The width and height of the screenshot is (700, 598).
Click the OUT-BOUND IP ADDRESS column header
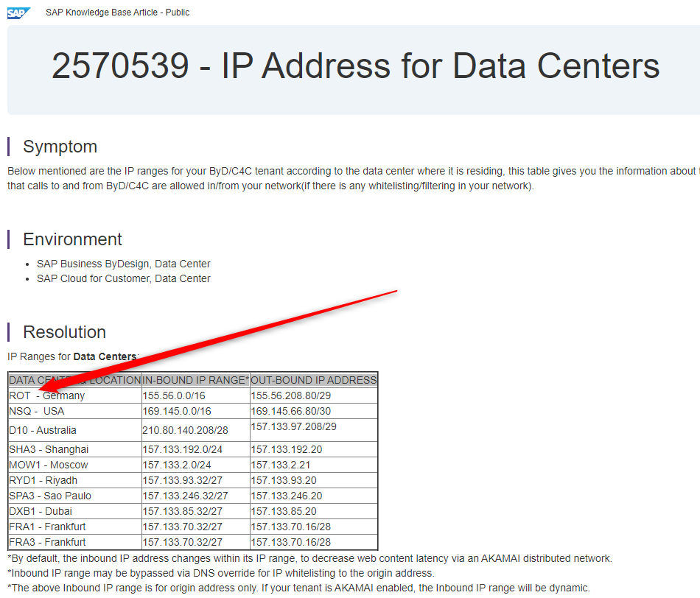(x=314, y=380)
